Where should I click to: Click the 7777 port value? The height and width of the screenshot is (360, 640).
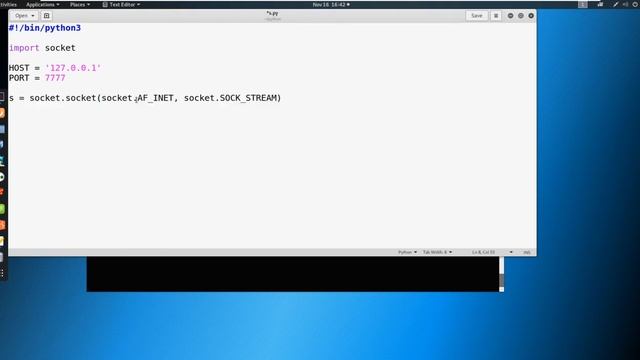pyautogui.click(x=55, y=78)
